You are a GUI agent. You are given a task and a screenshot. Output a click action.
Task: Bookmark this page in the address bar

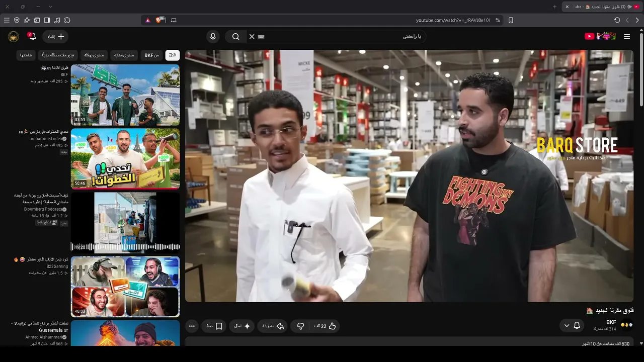tap(511, 20)
